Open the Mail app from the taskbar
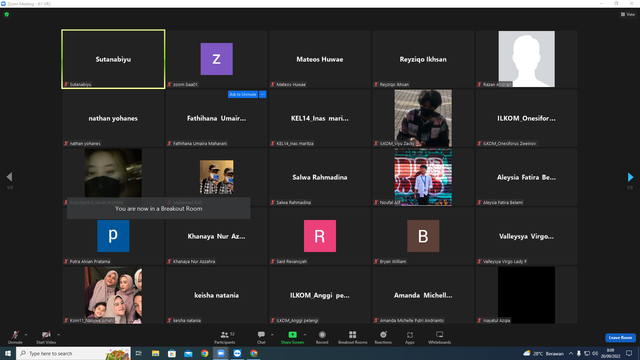Image resolution: width=640 pixels, height=360 pixels. point(188,353)
